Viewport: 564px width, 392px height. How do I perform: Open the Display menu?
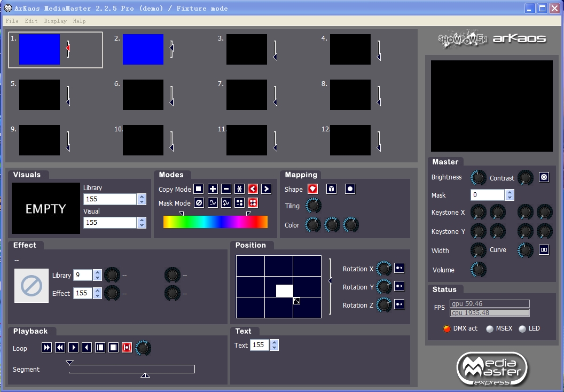[55, 21]
